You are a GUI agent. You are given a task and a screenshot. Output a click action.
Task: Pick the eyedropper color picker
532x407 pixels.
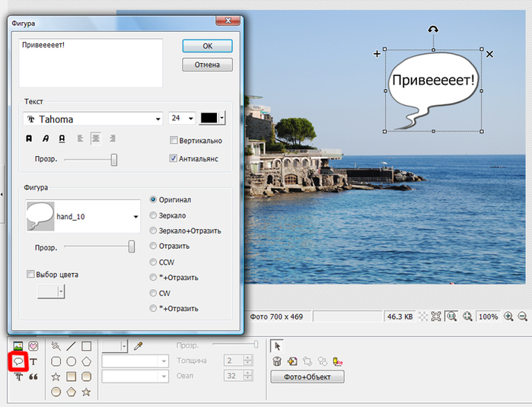coord(138,346)
